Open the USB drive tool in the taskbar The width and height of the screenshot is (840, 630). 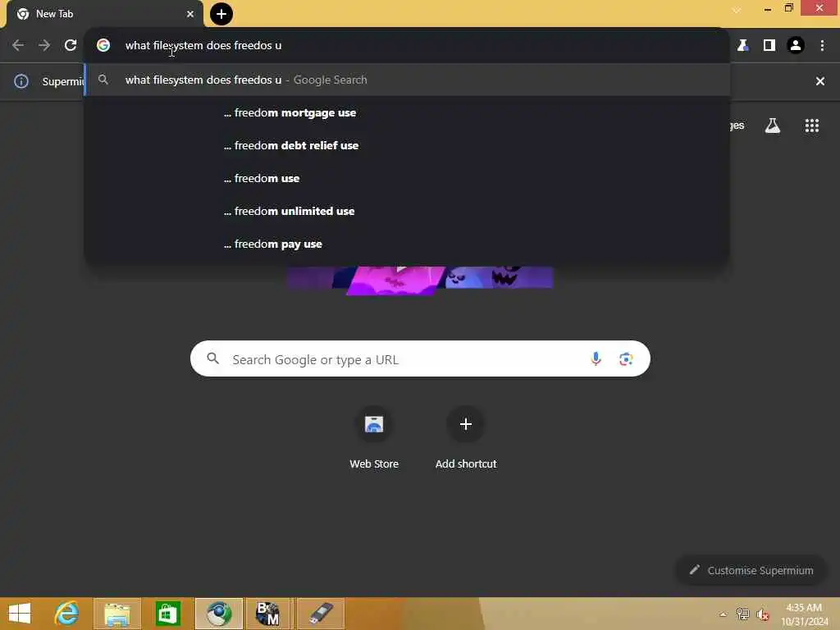point(321,614)
